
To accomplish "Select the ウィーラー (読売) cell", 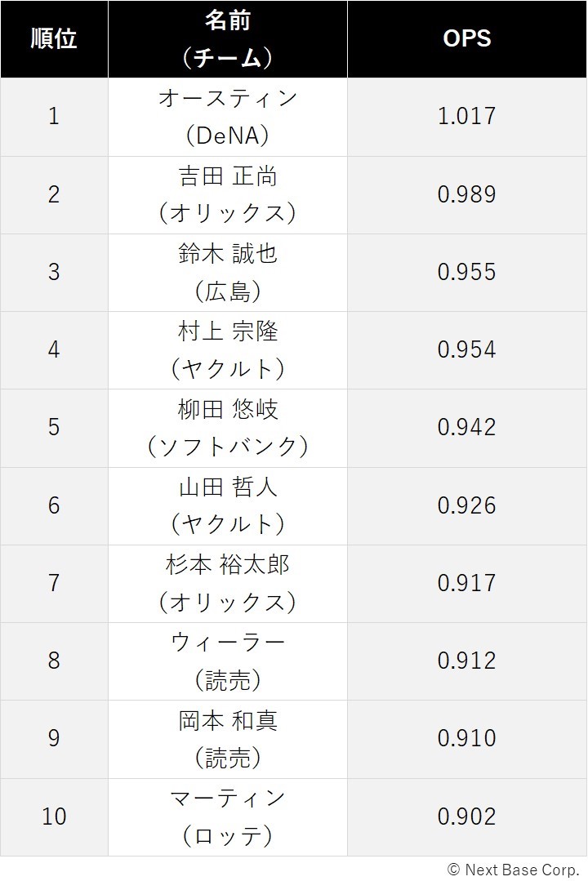I will pyautogui.click(x=228, y=661).
